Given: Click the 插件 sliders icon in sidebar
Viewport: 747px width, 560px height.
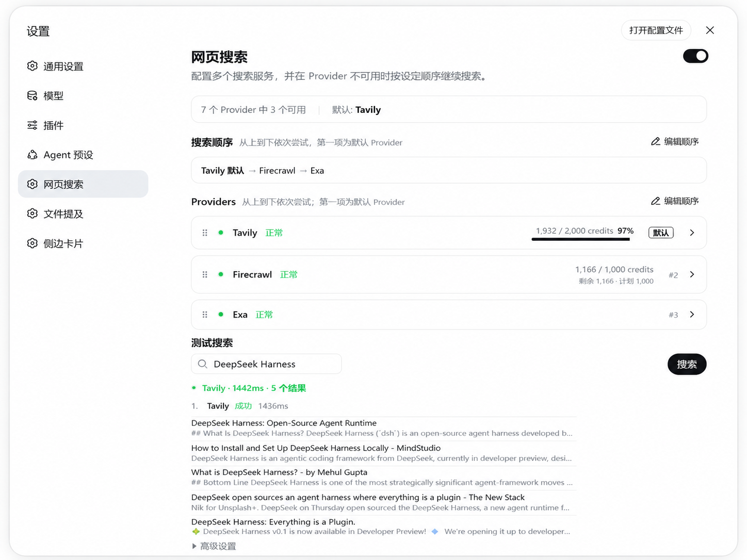Looking at the screenshot, I should pyautogui.click(x=33, y=125).
